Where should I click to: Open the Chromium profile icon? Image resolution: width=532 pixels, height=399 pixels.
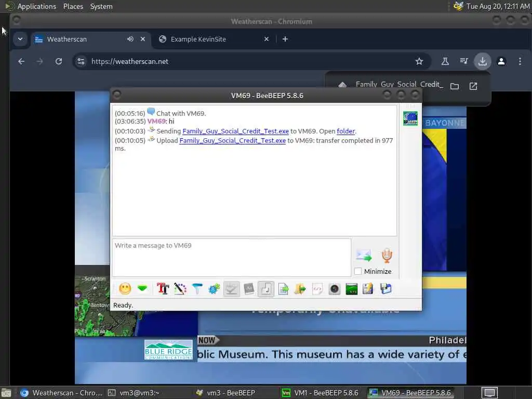tap(501, 61)
